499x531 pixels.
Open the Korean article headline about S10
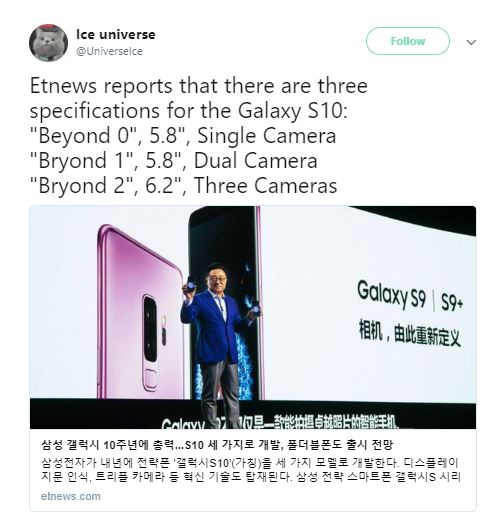click(x=217, y=444)
